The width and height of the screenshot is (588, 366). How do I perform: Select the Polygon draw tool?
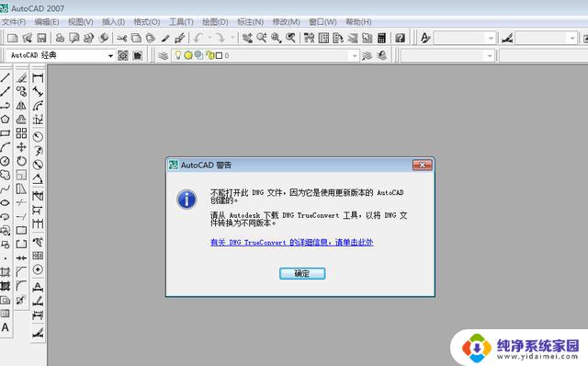coord(6,120)
